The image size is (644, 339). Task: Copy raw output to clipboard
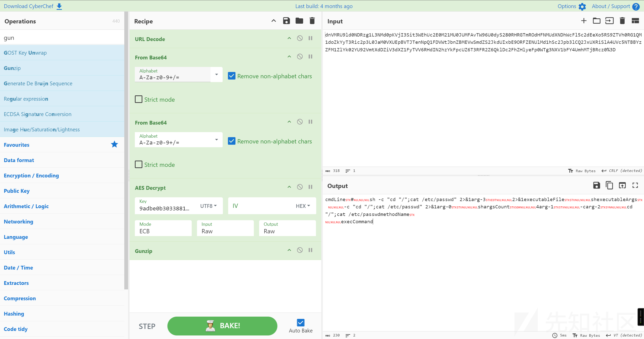pyautogui.click(x=609, y=185)
